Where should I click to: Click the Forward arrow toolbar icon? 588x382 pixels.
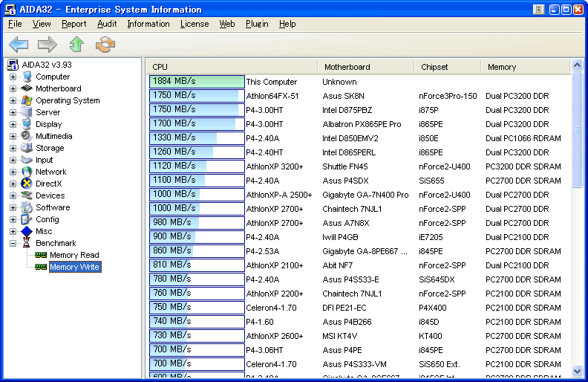[48, 45]
